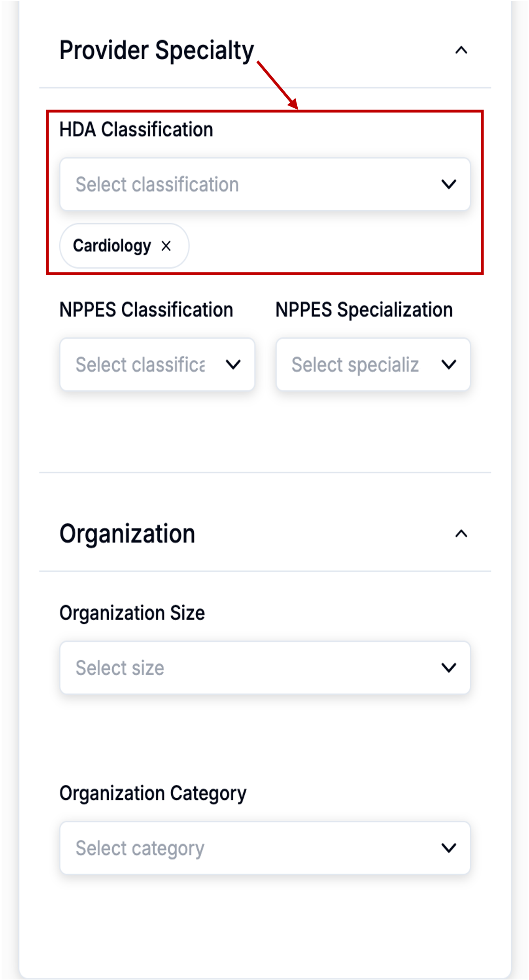Click the HDA Classification label
Image resolution: width=529 pixels, height=980 pixels.
[136, 129]
